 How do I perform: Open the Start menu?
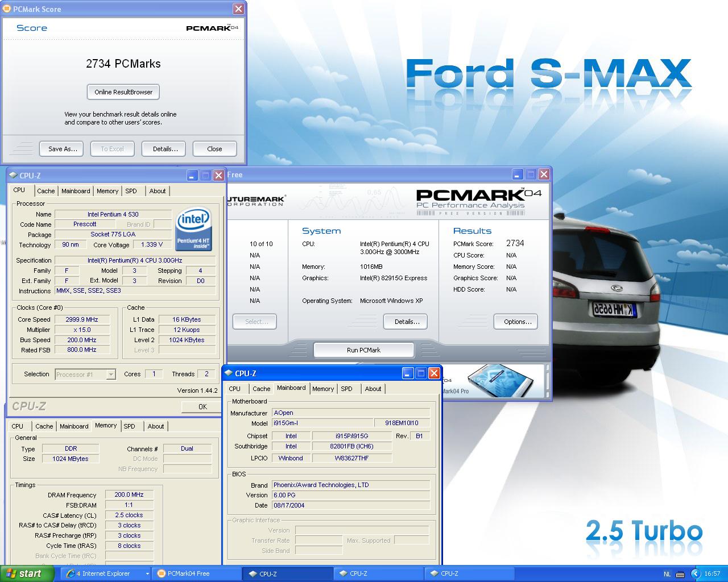(x=27, y=573)
